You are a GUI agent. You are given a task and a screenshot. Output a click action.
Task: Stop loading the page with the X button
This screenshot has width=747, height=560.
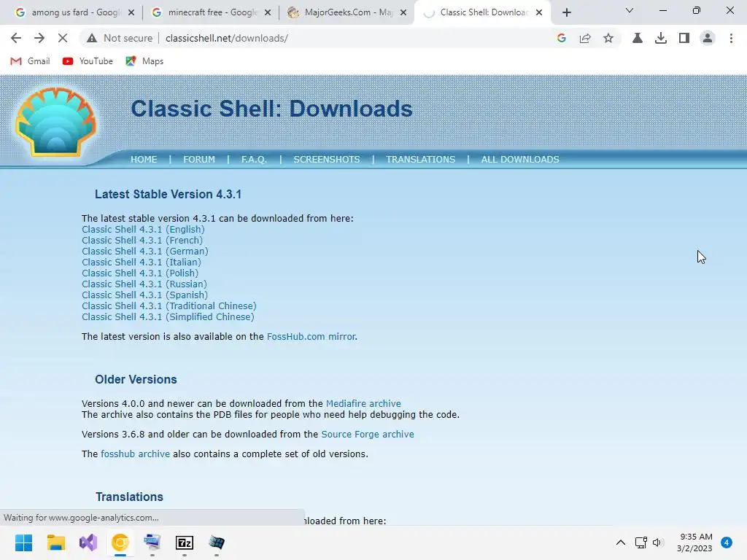[63, 38]
